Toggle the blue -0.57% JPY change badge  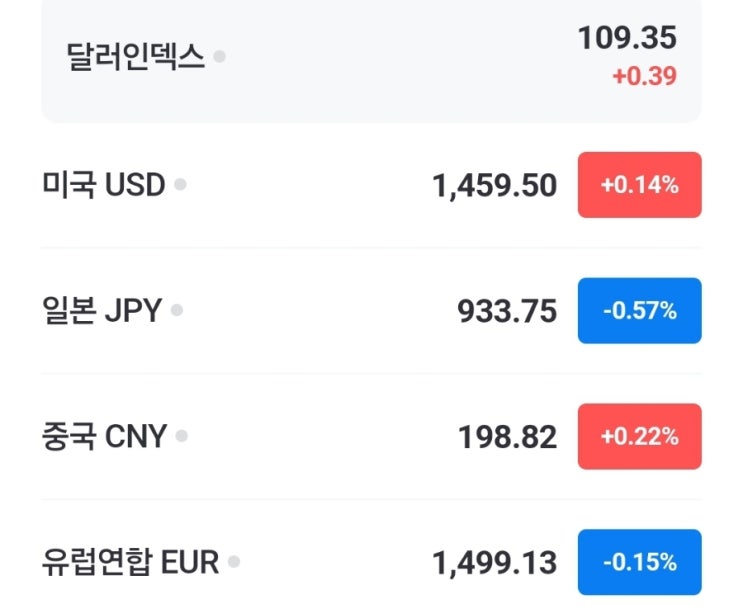click(x=639, y=311)
